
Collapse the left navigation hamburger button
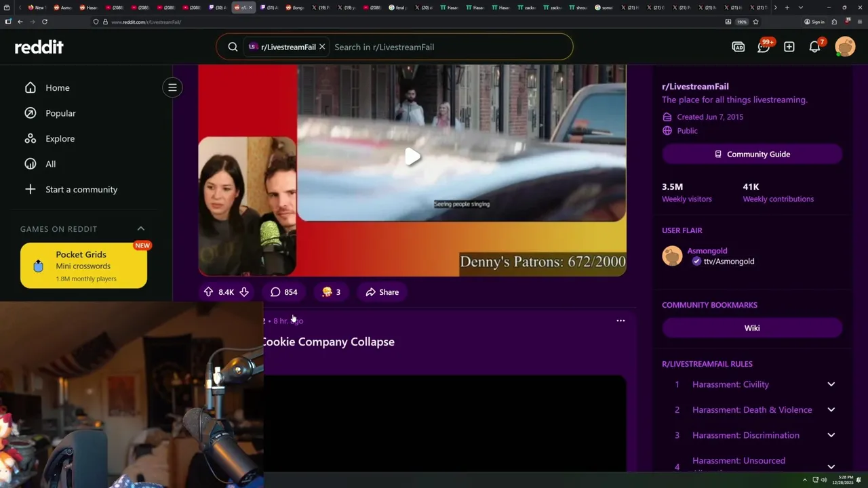172,87
